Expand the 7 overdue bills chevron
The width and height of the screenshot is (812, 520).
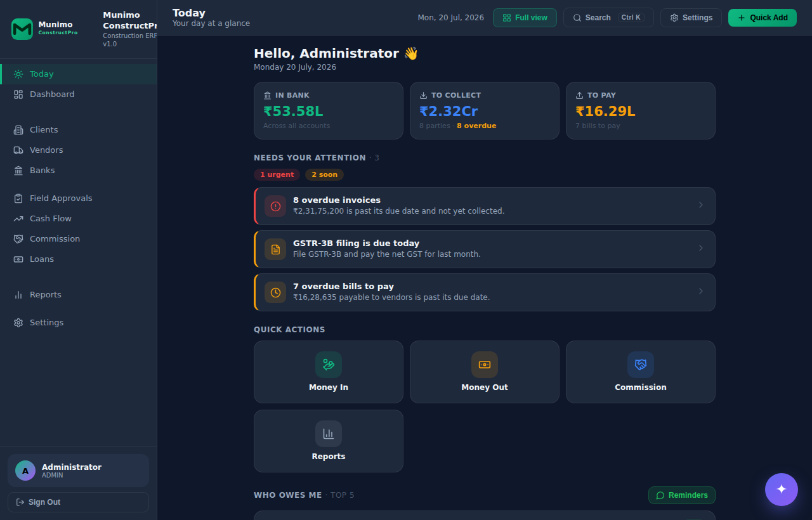coord(701,291)
